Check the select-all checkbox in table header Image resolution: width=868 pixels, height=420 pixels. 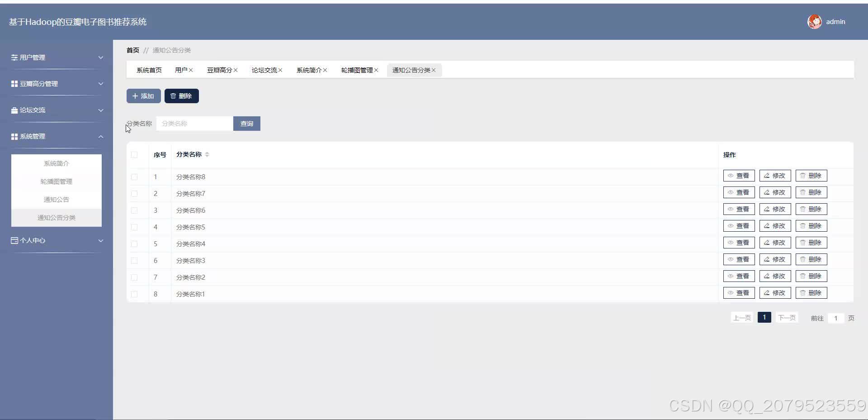coord(134,155)
